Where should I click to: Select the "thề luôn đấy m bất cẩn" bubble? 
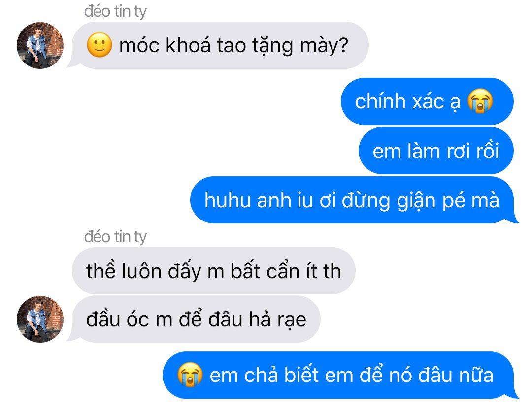pyautogui.click(x=214, y=271)
